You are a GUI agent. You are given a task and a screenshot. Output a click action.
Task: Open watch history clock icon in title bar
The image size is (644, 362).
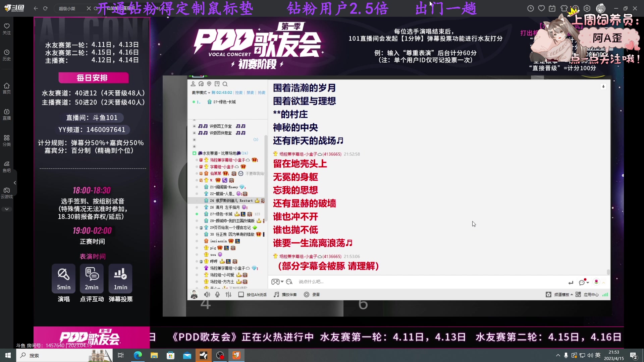tap(531, 8)
